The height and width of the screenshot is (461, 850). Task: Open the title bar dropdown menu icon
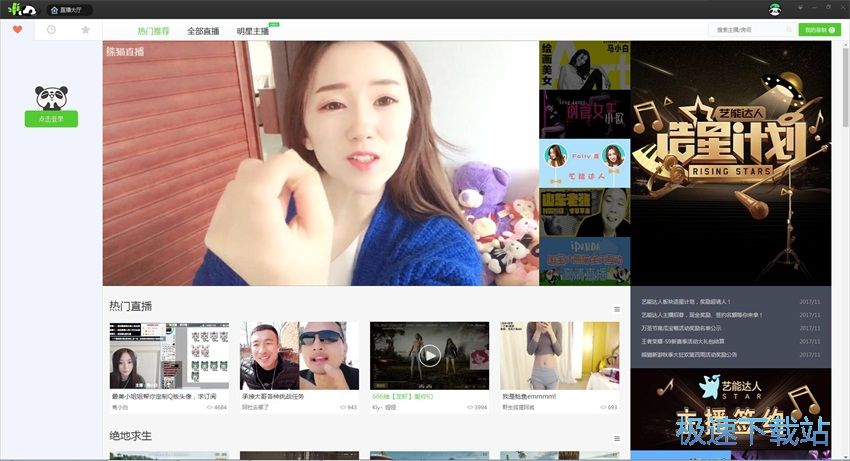point(800,8)
